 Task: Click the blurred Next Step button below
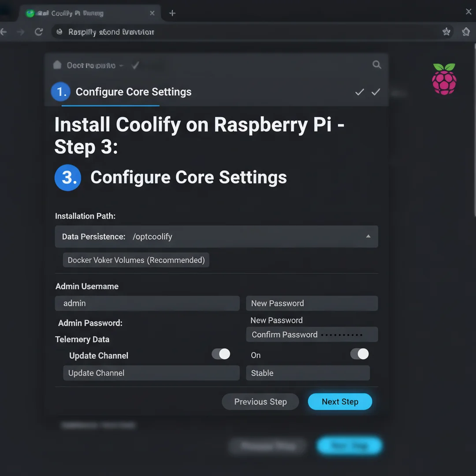coord(349,446)
